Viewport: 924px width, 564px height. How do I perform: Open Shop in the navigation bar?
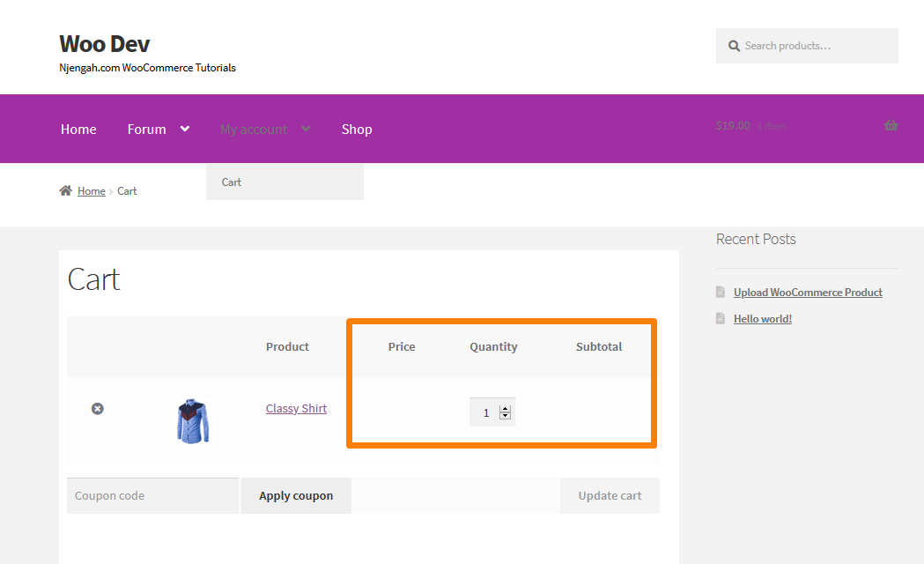(x=357, y=129)
